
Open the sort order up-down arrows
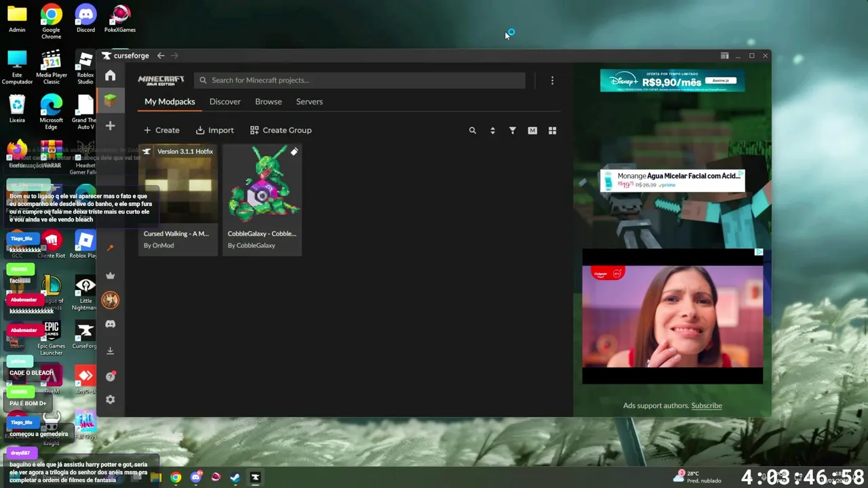coord(492,130)
